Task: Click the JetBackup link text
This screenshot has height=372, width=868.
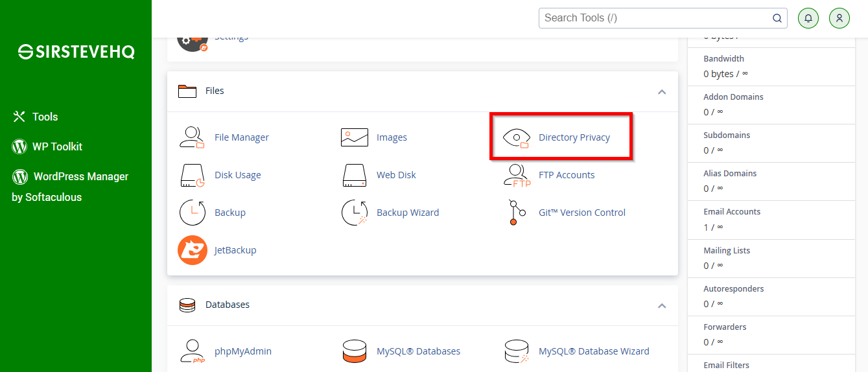Action: pyautogui.click(x=235, y=250)
